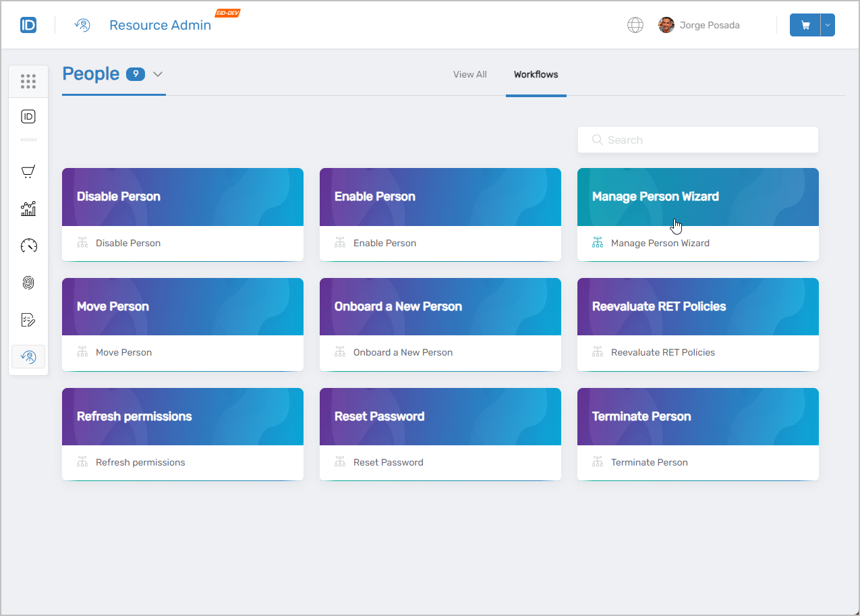Viewport: 860px width, 616px height.
Task: Click the workflow icon on the Disable Person card
Action: tap(82, 242)
